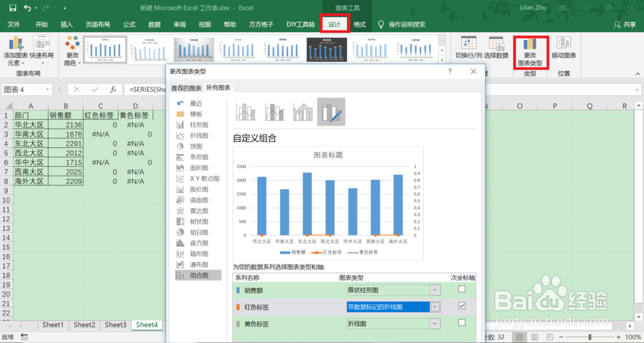The height and width of the screenshot is (343, 644).
Task: Choose Column chart category
Action: 198,125
